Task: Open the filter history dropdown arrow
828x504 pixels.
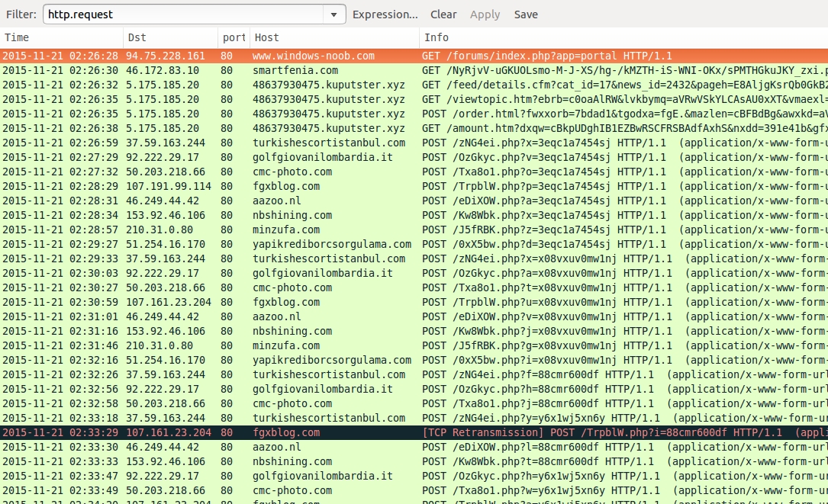Action: [x=334, y=14]
